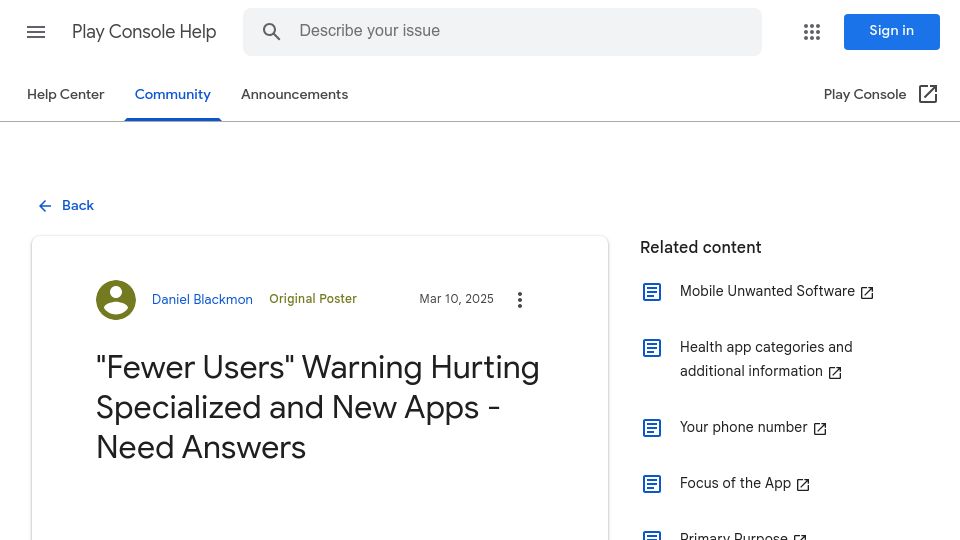Open the Announcements tab

pyautogui.click(x=294, y=94)
